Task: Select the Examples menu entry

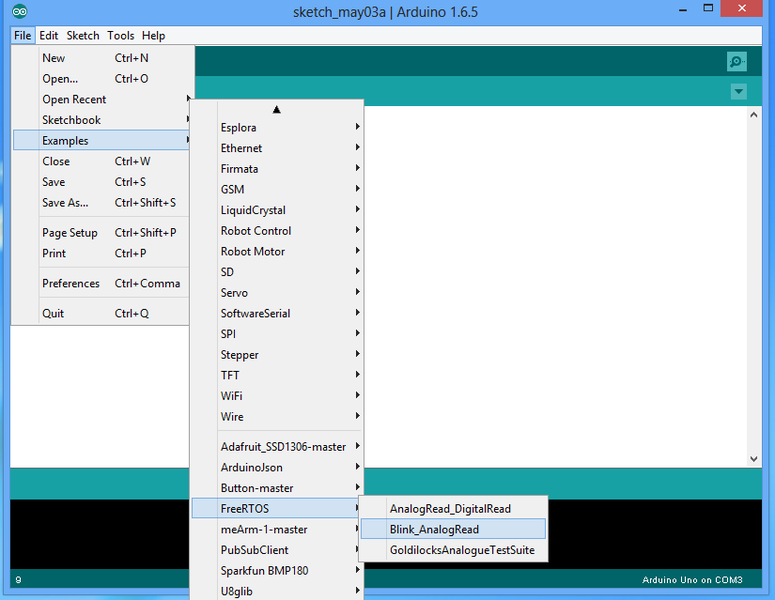Action: point(101,140)
